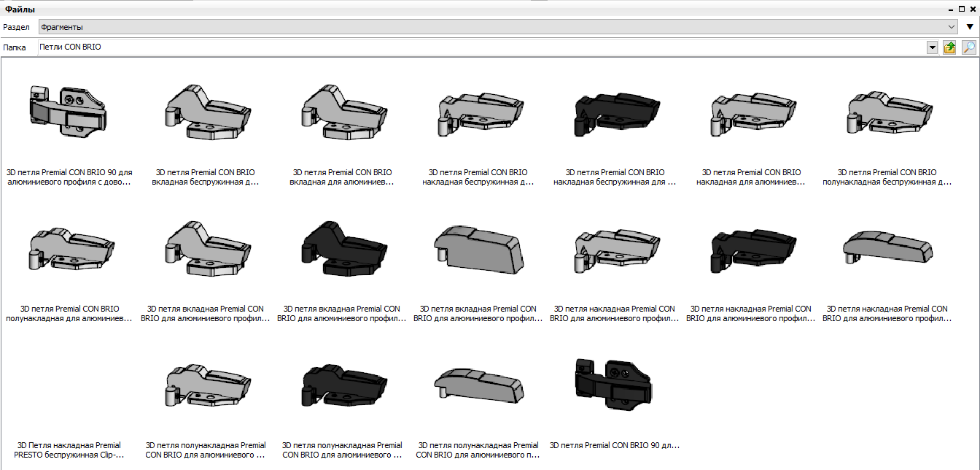The width and height of the screenshot is (980, 470).
Task: Select label Premial CON BRIO полунакладная для алюминиев…
Action: [x=69, y=314]
